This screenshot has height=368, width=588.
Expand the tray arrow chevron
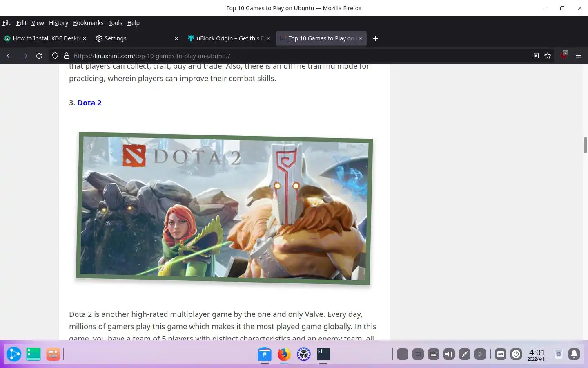[480, 354]
